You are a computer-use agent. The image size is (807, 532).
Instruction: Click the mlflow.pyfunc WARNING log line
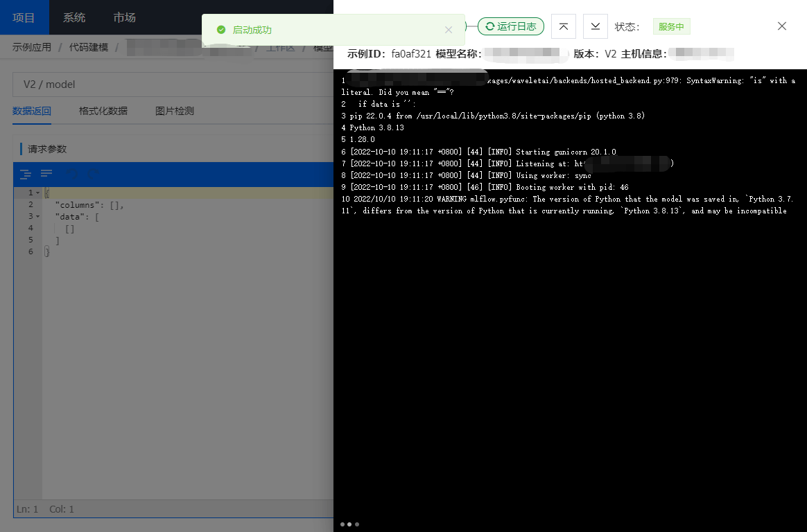coord(566,204)
